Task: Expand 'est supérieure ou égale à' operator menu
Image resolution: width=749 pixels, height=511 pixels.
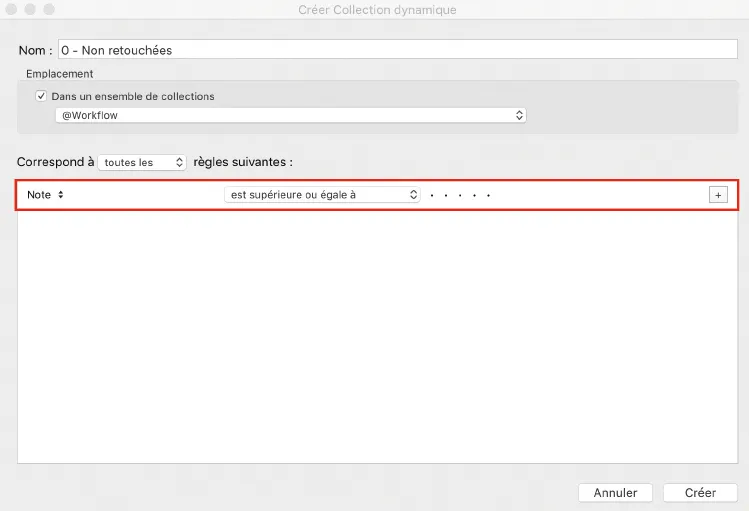Action: click(321, 195)
